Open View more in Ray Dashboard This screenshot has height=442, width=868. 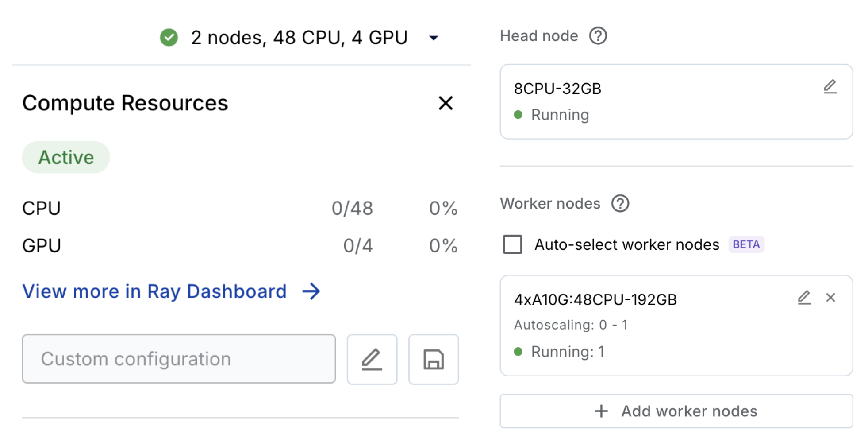pyautogui.click(x=155, y=291)
